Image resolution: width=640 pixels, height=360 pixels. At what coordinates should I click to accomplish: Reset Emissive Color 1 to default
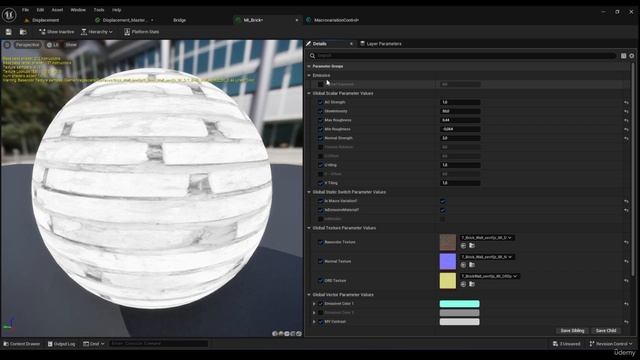(x=626, y=304)
